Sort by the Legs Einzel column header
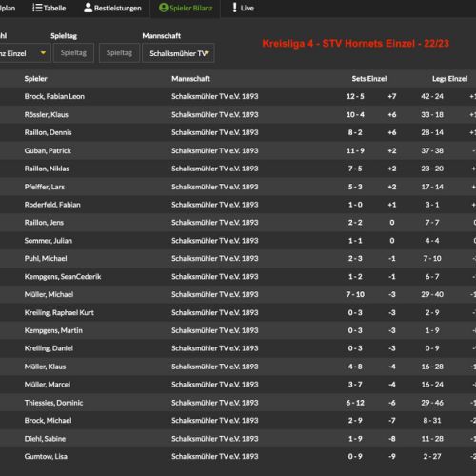This screenshot has height=476, width=476. (449, 79)
